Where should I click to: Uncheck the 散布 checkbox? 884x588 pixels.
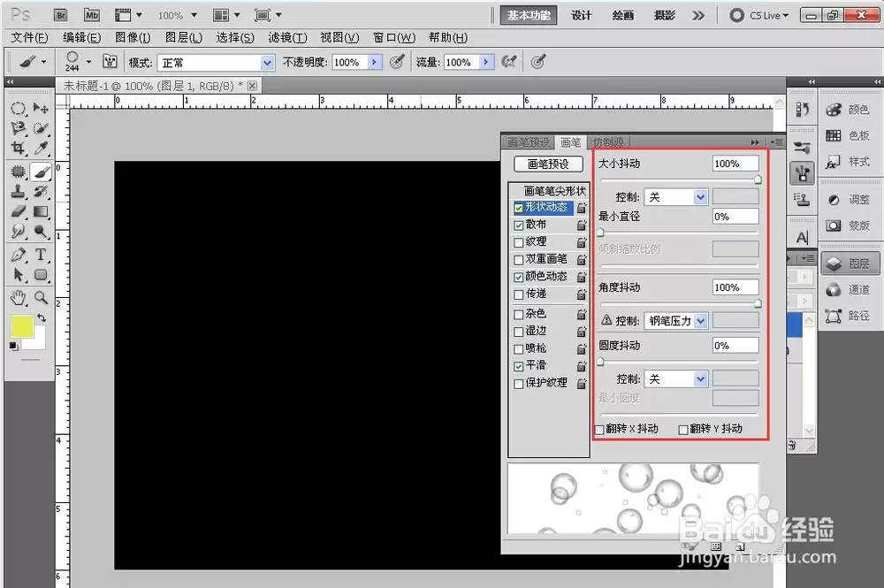(519, 225)
